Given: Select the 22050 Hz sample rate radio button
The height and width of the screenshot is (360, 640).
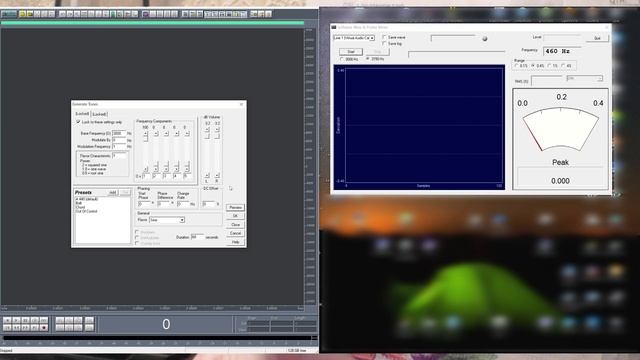Looking at the screenshot, I should tap(368, 59).
